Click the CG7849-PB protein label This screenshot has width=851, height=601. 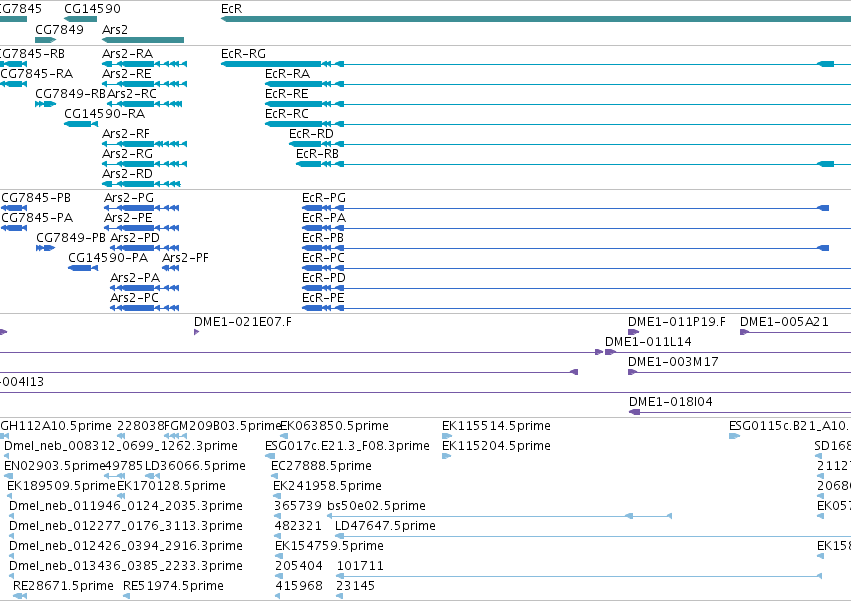coord(71,238)
